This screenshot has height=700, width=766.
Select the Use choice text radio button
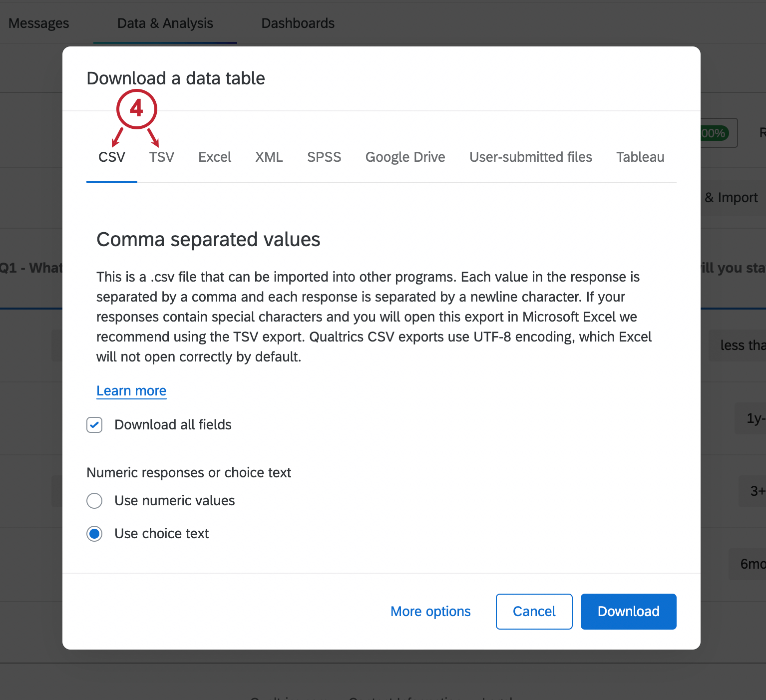tap(94, 534)
